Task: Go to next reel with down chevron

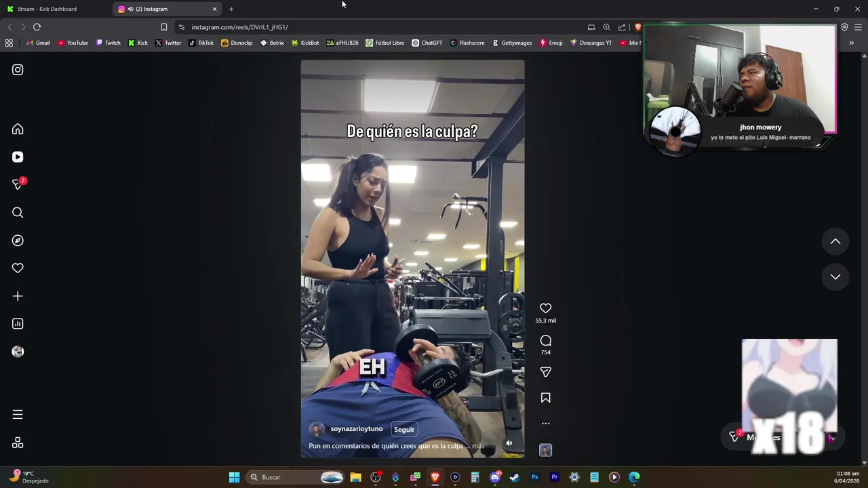Action: [835, 277]
